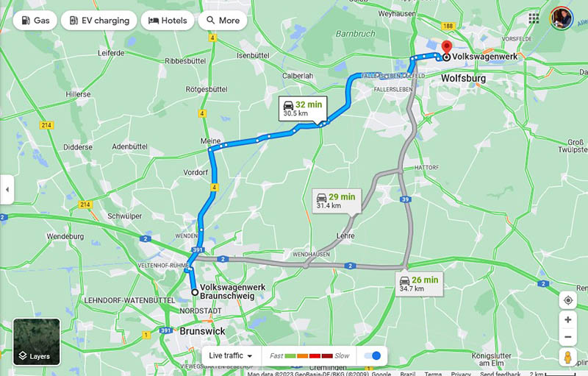Open the Google account profile picture

(562, 18)
